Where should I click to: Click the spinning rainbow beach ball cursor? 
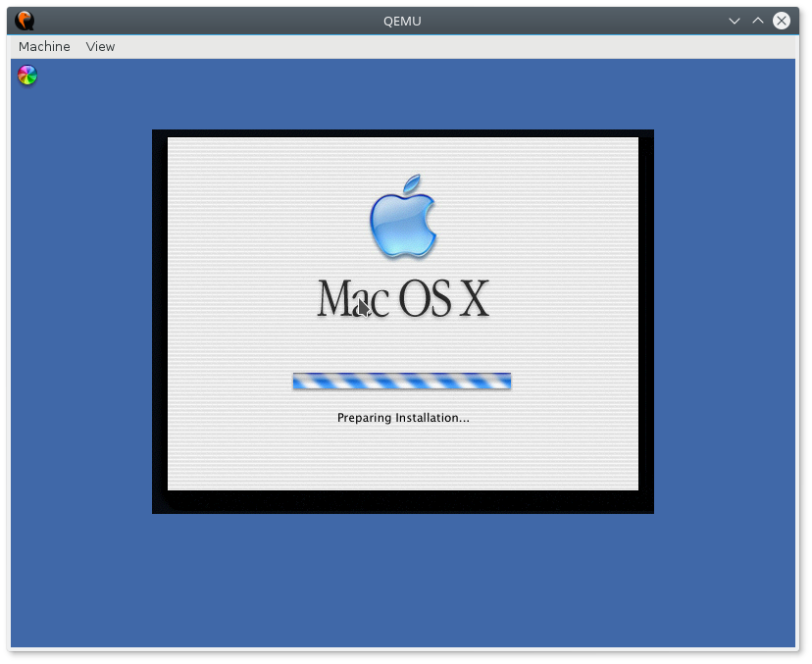pos(27,76)
